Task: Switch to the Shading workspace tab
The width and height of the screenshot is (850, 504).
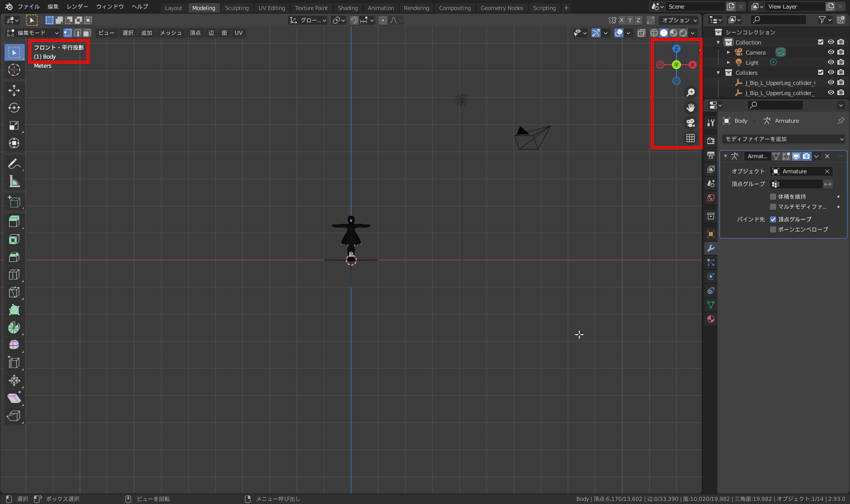Action: point(348,8)
